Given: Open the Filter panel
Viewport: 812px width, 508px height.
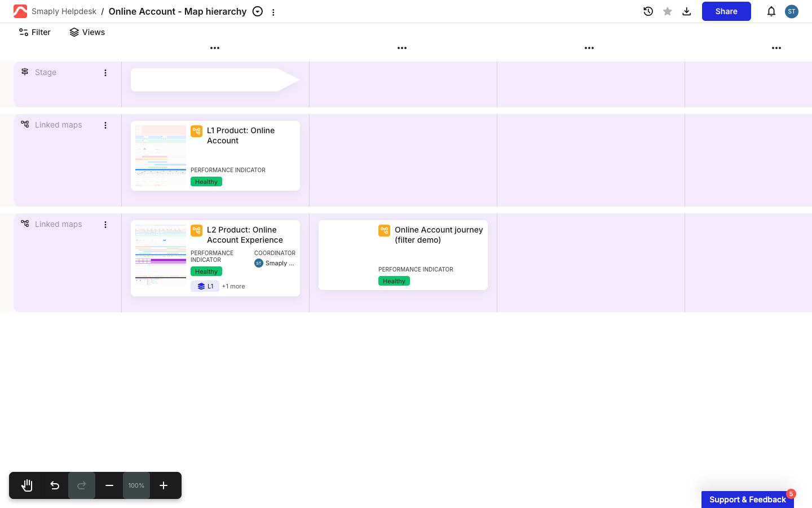Looking at the screenshot, I should pos(34,32).
